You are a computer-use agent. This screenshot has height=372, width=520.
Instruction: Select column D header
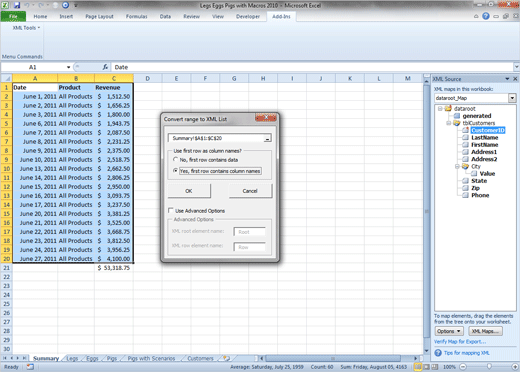(x=148, y=78)
